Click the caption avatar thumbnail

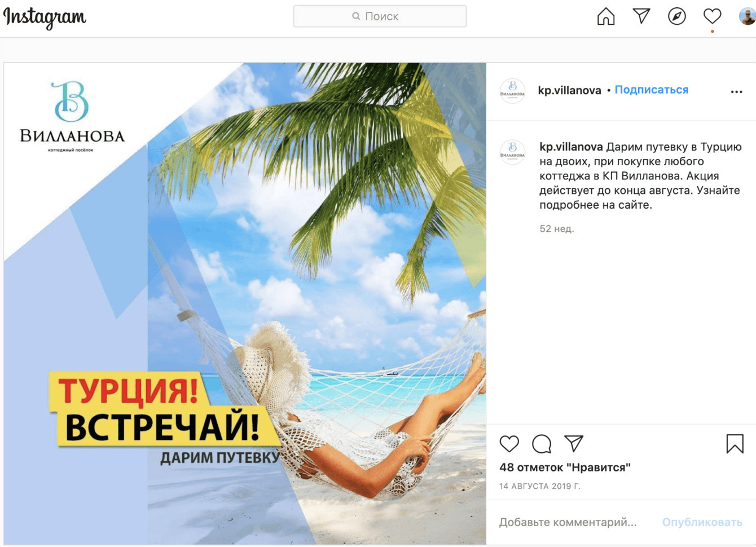click(x=512, y=152)
